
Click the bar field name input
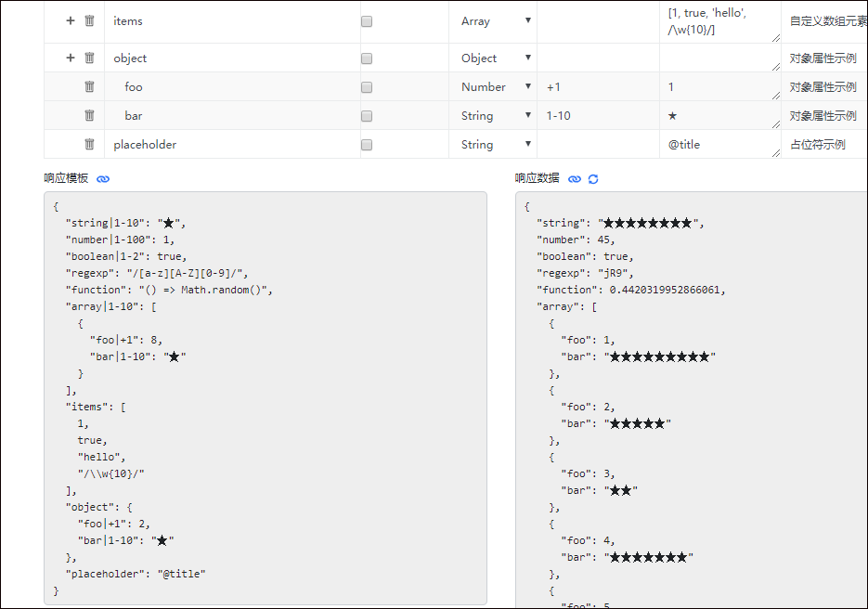(x=232, y=115)
